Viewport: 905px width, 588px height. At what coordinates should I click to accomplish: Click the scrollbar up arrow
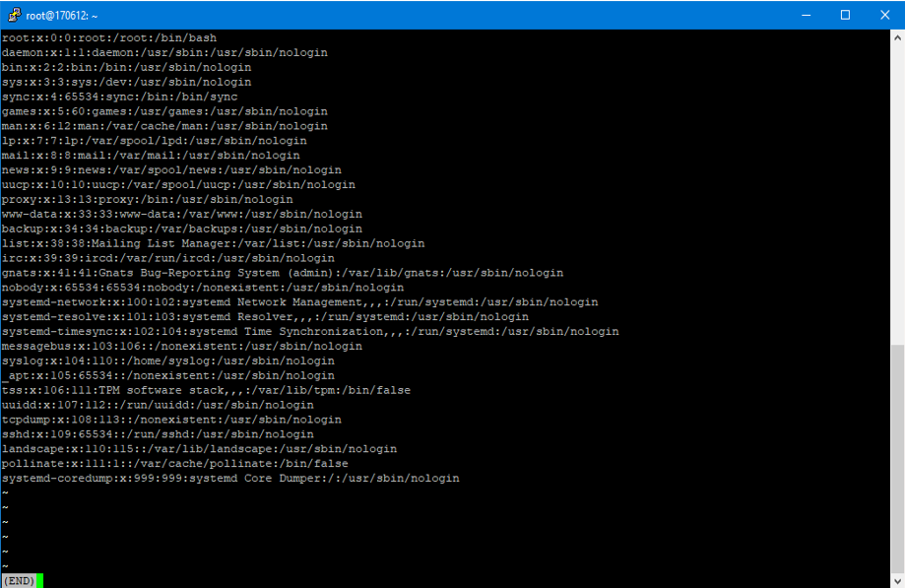896,37
